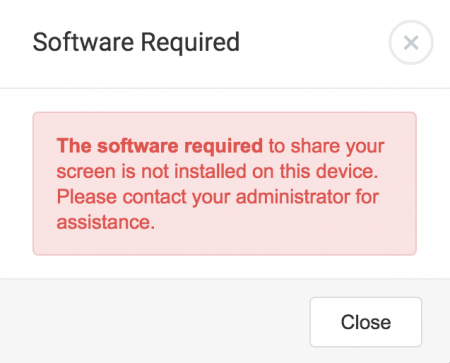The width and height of the screenshot is (450, 363).
Task: Click the Close button in the footer
Action: pyautogui.click(x=366, y=322)
